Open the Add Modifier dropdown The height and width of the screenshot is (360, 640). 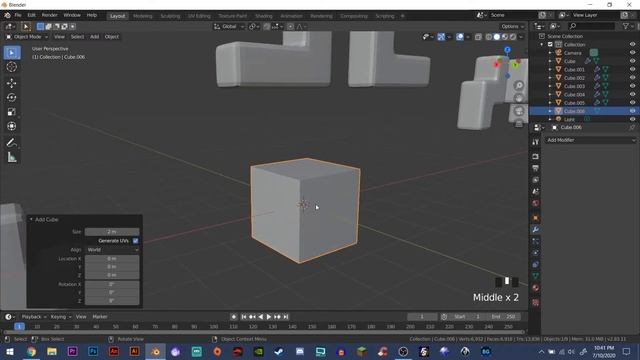[590, 140]
